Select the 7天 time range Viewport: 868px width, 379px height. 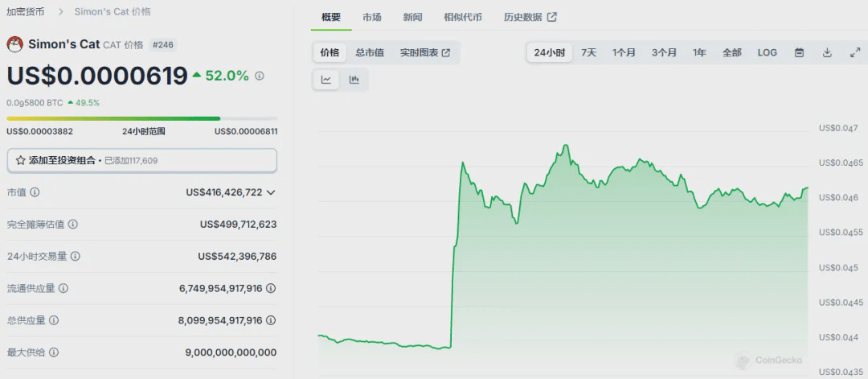[588, 52]
